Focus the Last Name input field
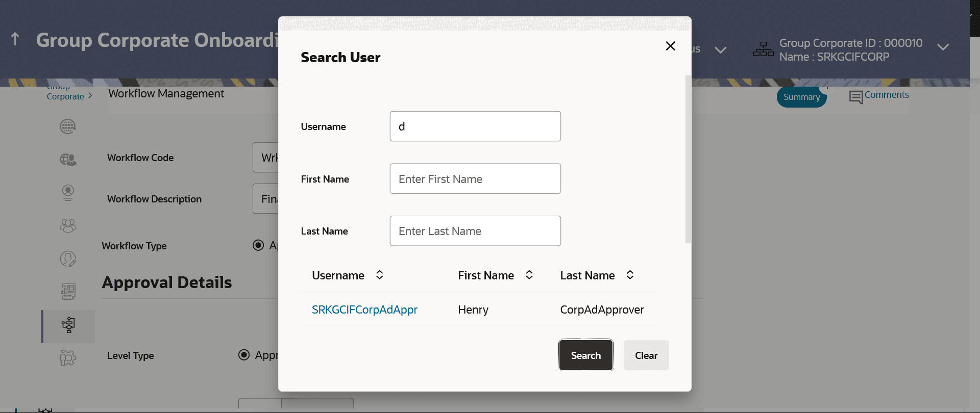The width and height of the screenshot is (980, 413). (475, 231)
